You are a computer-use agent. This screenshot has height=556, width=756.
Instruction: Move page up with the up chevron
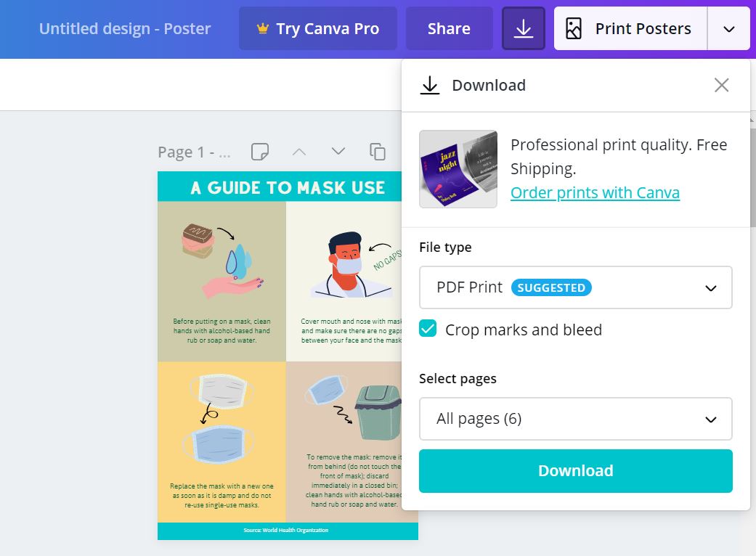click(x=299, y=152)
